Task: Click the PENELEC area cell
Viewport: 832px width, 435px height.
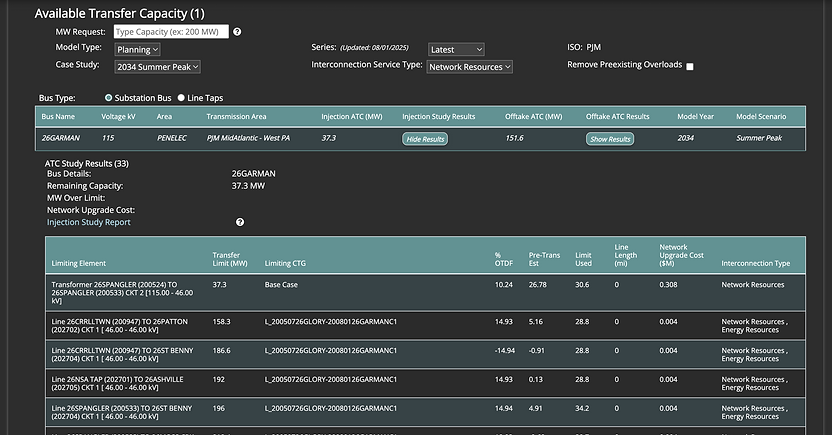Action: click(172, 138)
